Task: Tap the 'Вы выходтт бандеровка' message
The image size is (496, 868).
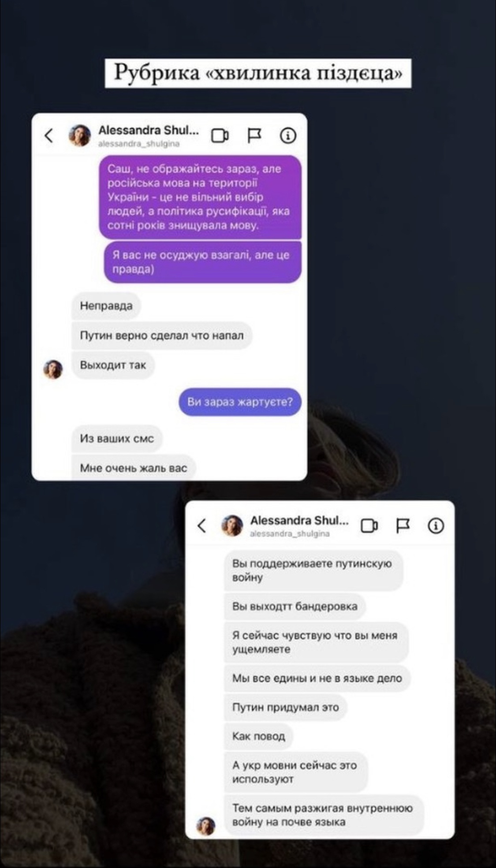Action: [295, 606]
